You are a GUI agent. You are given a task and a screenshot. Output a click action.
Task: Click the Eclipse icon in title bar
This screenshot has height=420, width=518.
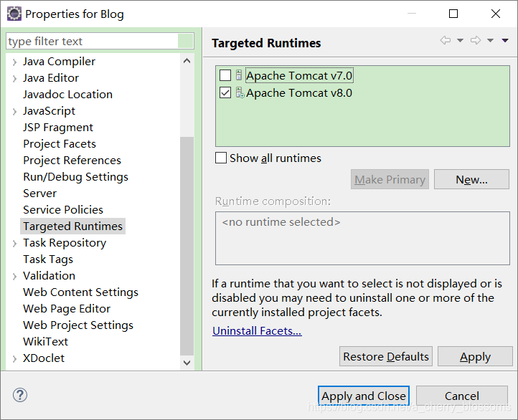(14, 14)
